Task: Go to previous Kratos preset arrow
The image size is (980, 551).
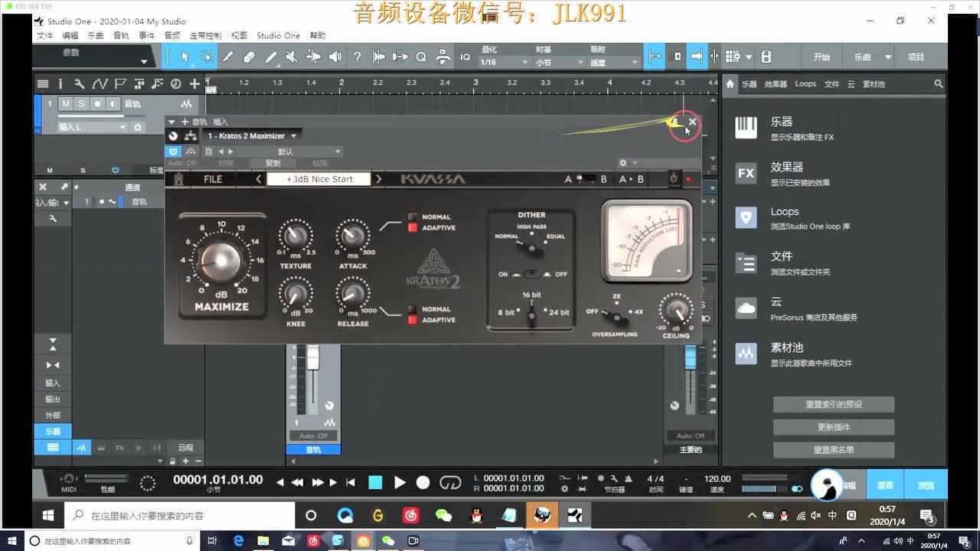Action: [x=259, y=179]
